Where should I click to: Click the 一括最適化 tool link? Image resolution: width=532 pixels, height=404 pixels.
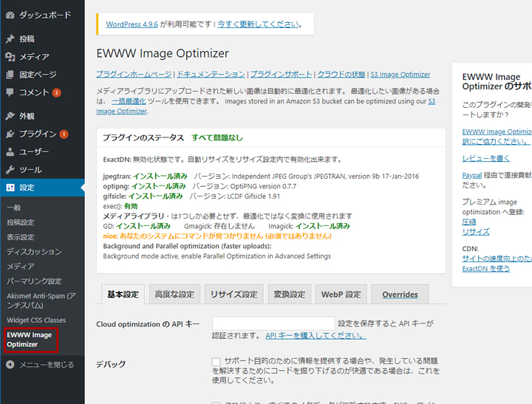click(129, 101)
